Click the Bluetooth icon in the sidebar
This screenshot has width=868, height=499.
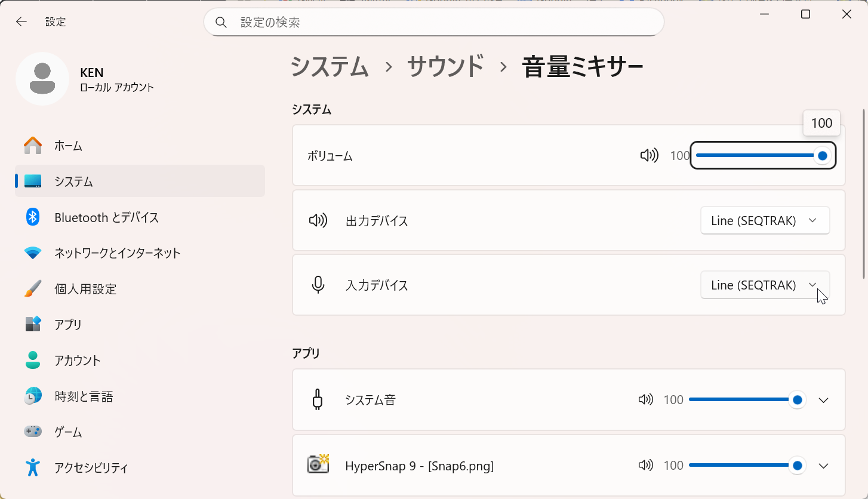point(33,217)
